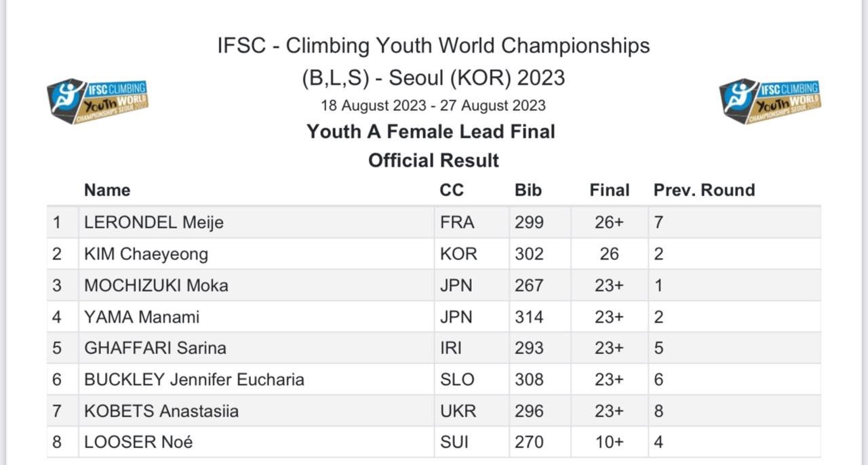Screen dimensions: 868x465
Task: Open GHAFFARI Sarina's entry
Action: pyautogui.click(x=155, y=348)
